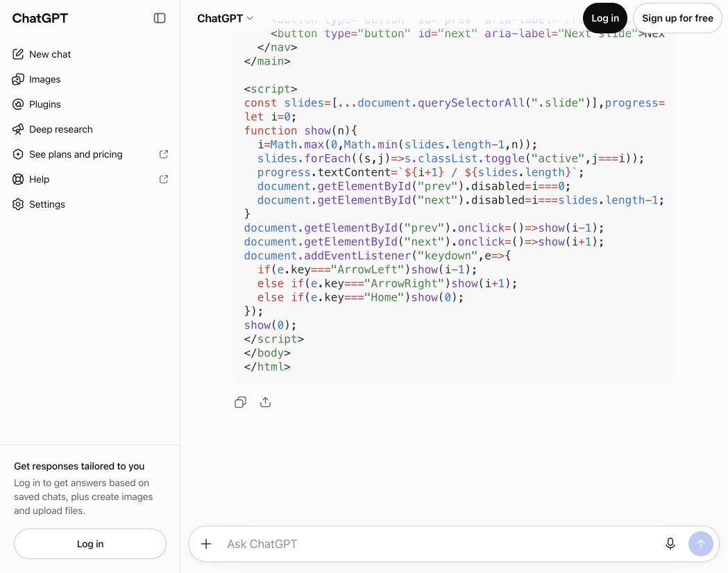Send message with the up-arrow button

pyautogui.click(x=701, y=544)
